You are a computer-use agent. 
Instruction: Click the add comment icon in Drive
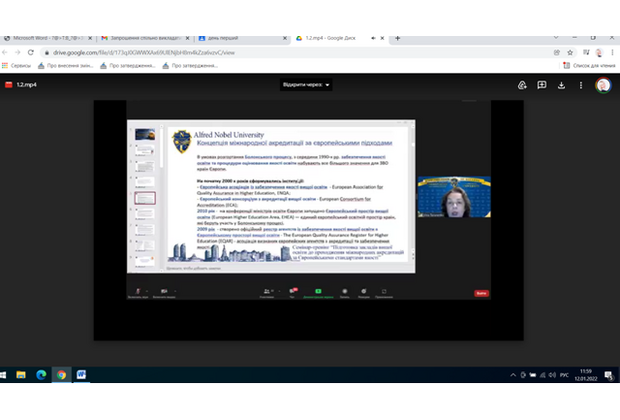pyautogui.click(x=542, y=85)
